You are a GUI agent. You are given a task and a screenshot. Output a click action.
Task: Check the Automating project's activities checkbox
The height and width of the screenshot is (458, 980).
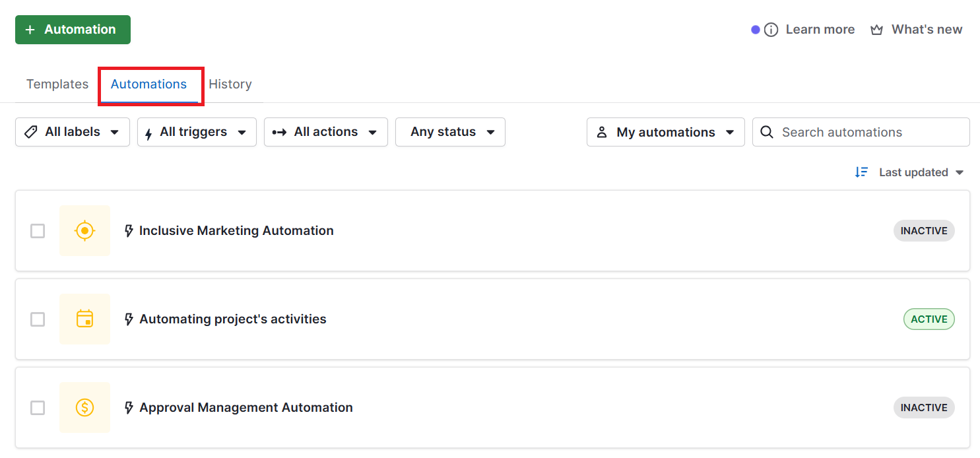click(38, 319)
